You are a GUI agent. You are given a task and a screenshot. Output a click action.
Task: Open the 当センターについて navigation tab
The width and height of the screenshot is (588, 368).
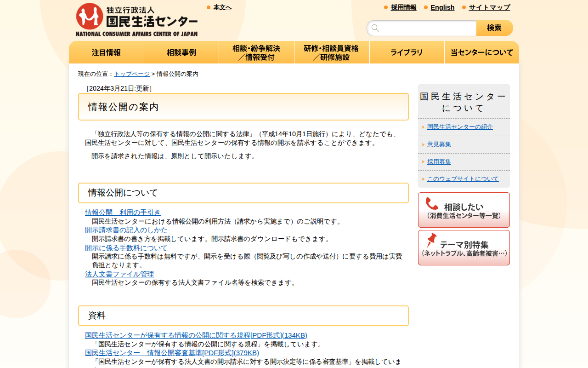[482, 52]
